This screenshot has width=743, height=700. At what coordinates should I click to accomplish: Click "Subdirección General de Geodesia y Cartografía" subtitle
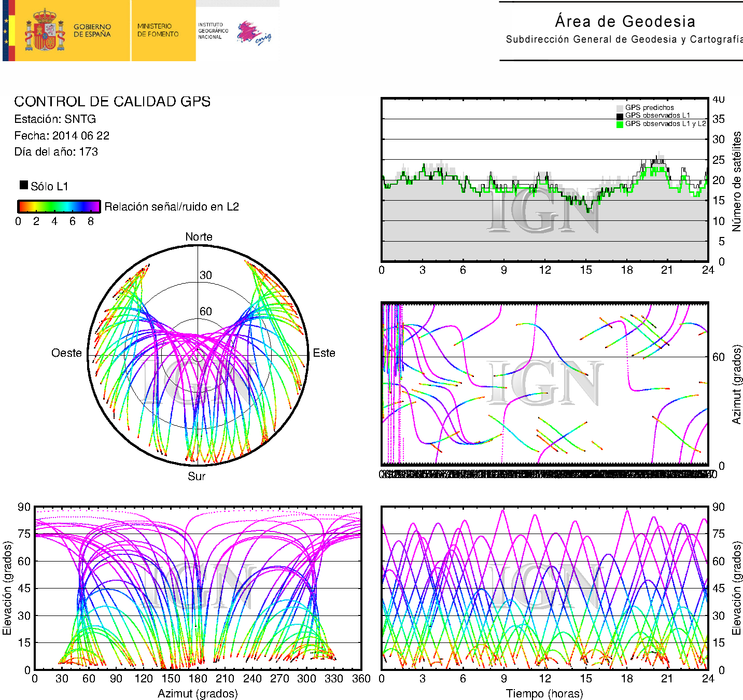pos(624,39)
